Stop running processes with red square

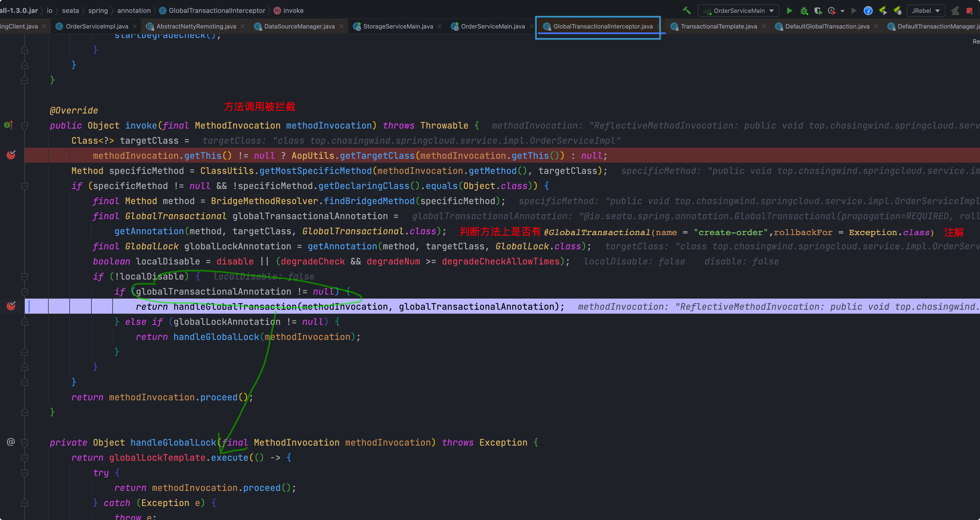pyautogui.click(x=969, y=11)
